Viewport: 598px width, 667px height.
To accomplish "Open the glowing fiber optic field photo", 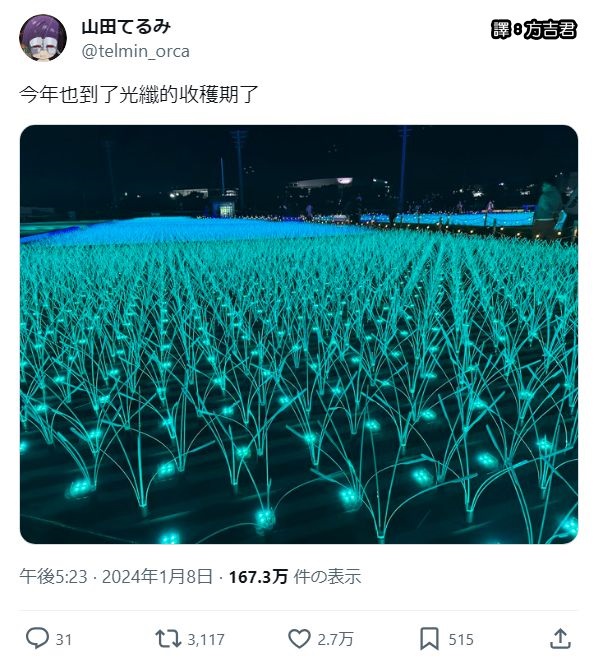I will click(299, 334).
